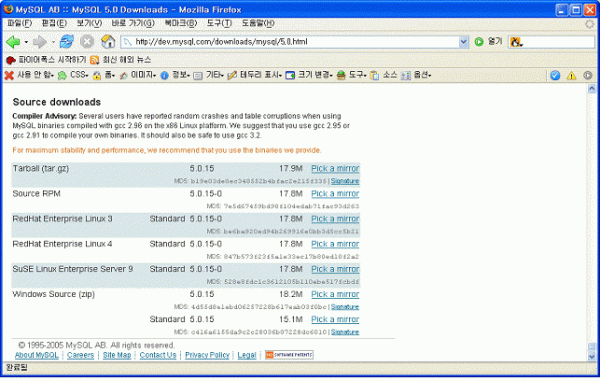Open the Outline pencil menu
The height and width of the screenshot is (381, 600).
coord(254,75)
